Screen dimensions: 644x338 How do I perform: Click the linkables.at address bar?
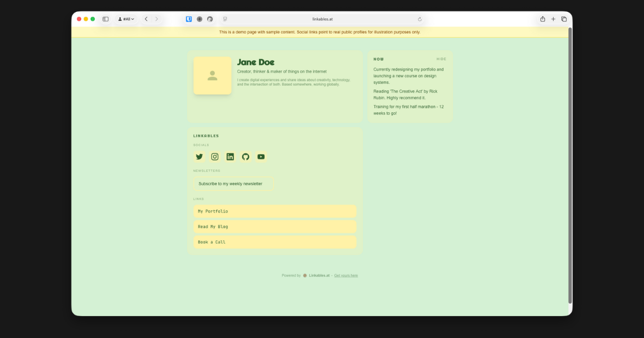coord(323,19)
